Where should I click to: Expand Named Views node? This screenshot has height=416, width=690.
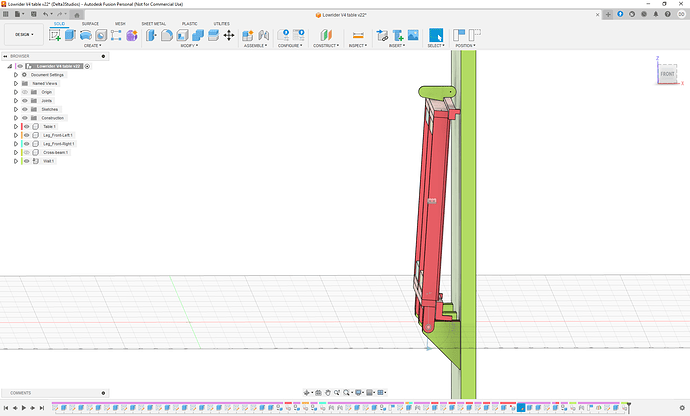(16, 83)
